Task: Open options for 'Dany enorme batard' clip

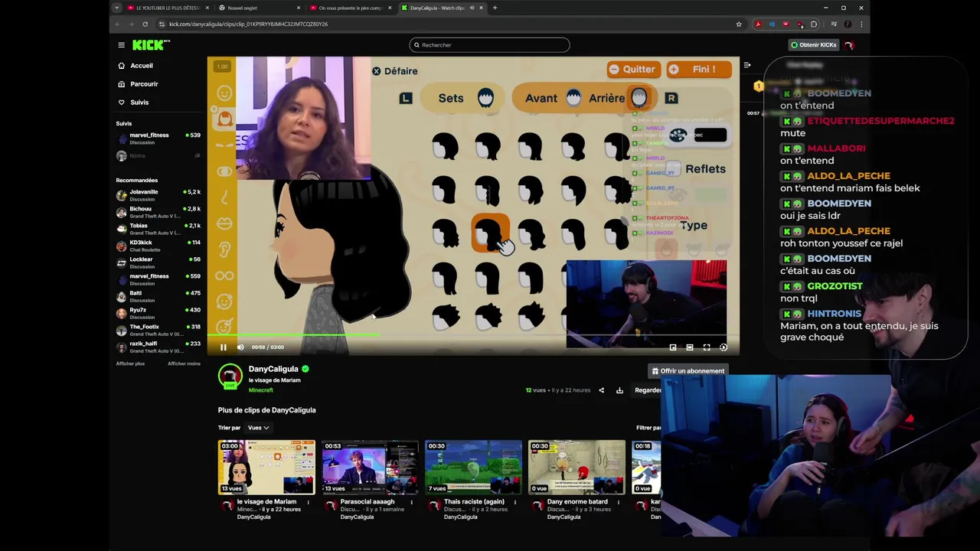Action: (618, 503)
